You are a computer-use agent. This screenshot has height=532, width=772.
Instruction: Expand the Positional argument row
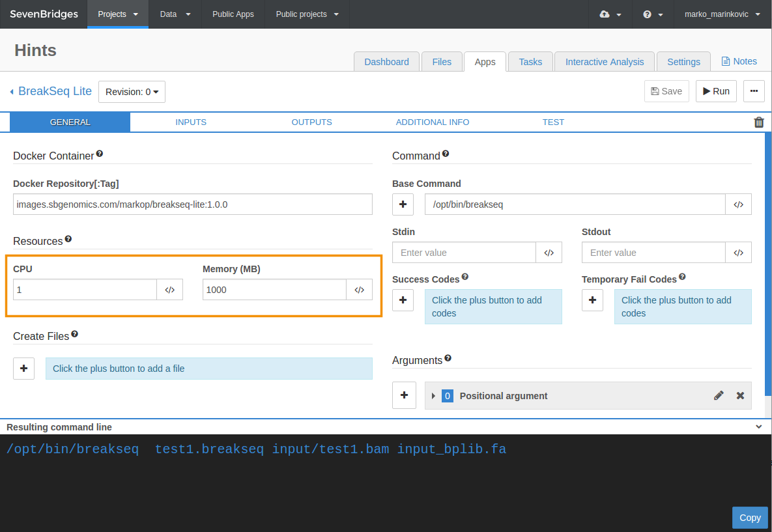[x=433, y=396]
